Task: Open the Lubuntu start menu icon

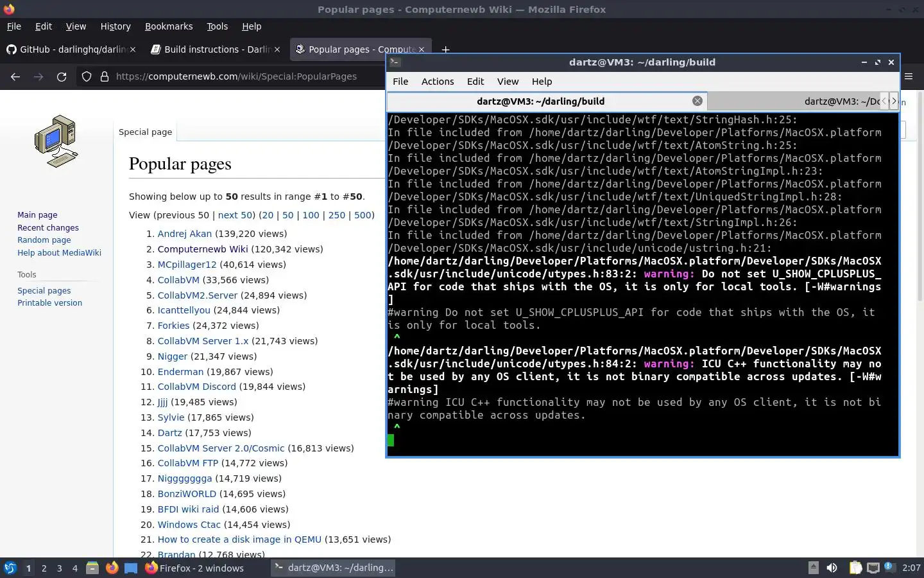Action: pos(10,568)
